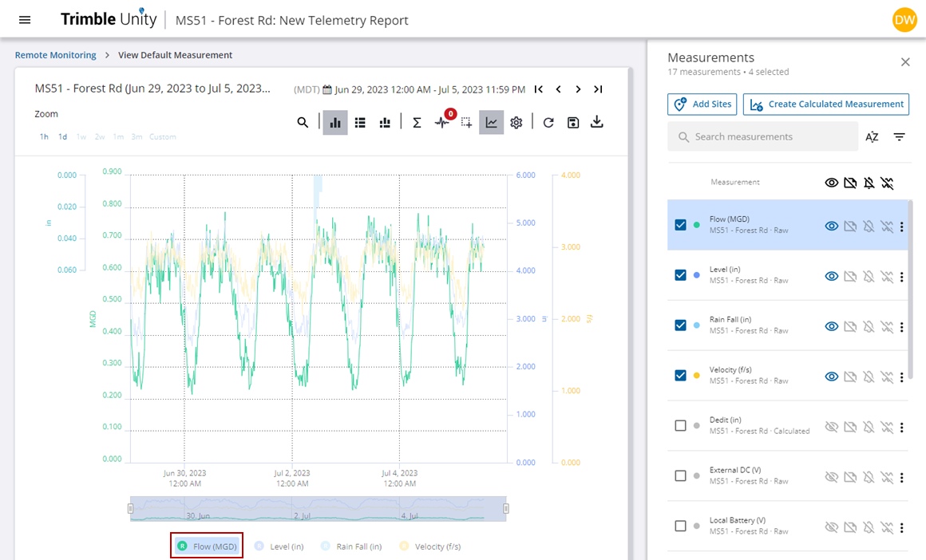Viewport: 926px width, 560px height.
Task: Open the summation statistics tool
Action: coord(417,123)
